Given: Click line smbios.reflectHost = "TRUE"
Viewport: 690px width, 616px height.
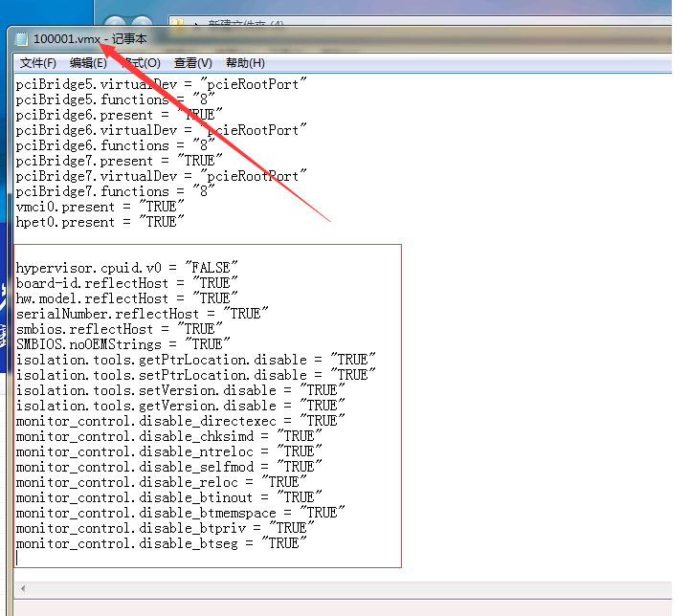Looking at the screenshot, I should click(x=120, y=329).
